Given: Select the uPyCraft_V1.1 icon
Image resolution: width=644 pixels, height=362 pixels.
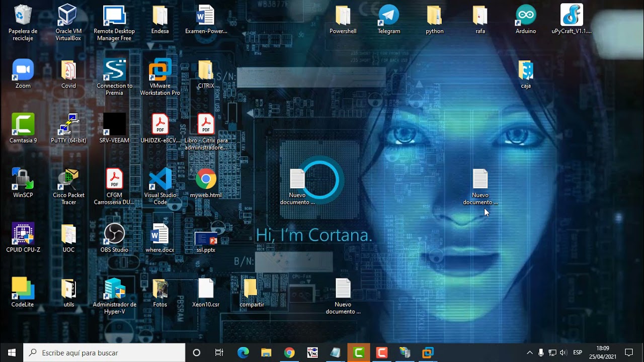Looking at the screenshot, I should [x=572, y=20].
